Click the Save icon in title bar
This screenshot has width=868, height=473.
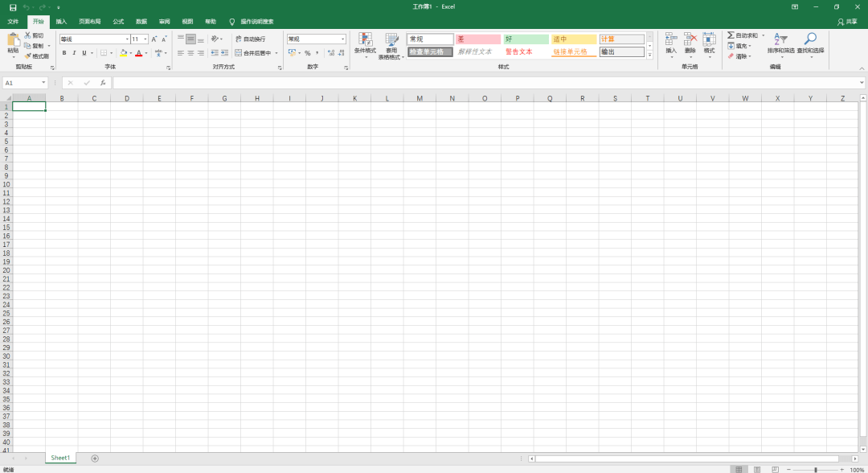click(13, 7)
